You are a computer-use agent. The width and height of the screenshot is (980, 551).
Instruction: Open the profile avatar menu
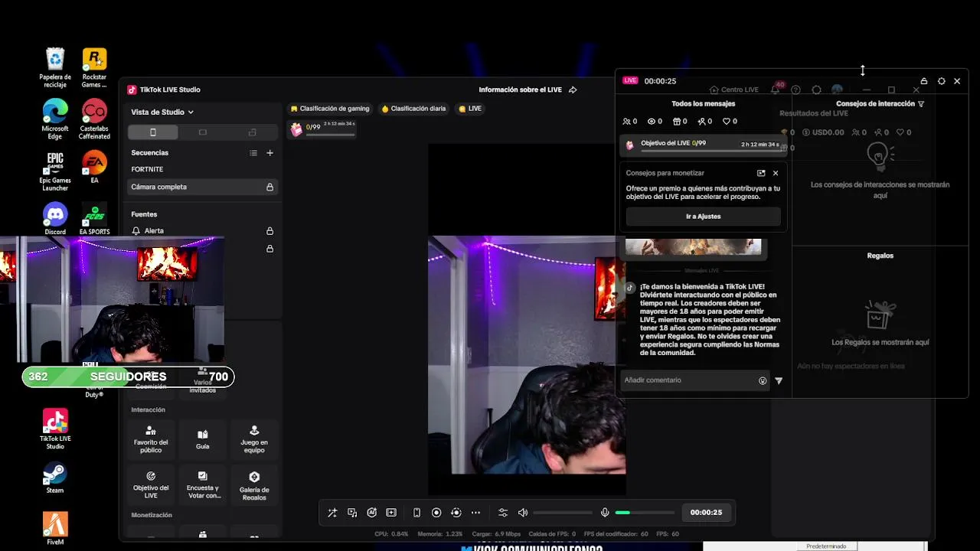point(838,90)
